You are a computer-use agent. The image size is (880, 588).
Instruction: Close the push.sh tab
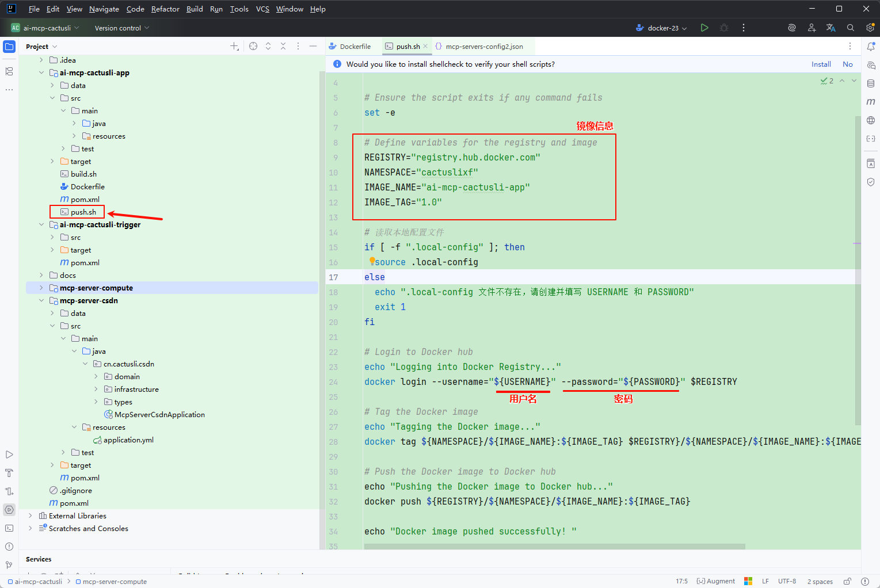tap(425, 46)
